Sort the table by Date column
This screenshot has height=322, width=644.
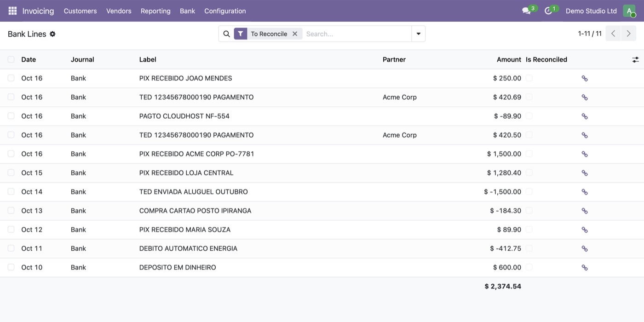tap(29, 59)
